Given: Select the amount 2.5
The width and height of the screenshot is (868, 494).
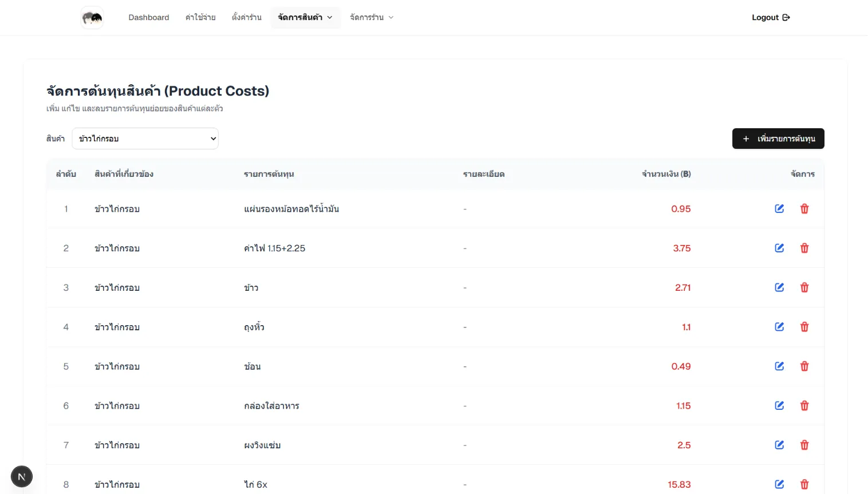Looking at the screenshot, I should coord(684,445).
